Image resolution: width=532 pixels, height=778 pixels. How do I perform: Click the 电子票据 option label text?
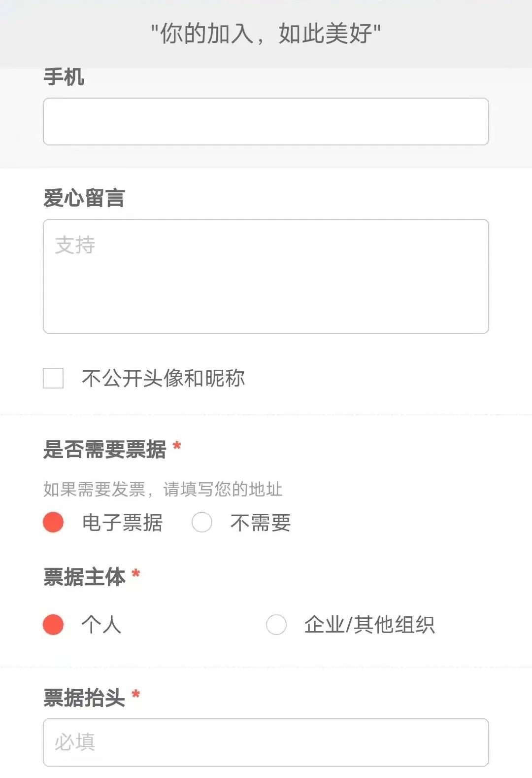[x=122, y=523]
